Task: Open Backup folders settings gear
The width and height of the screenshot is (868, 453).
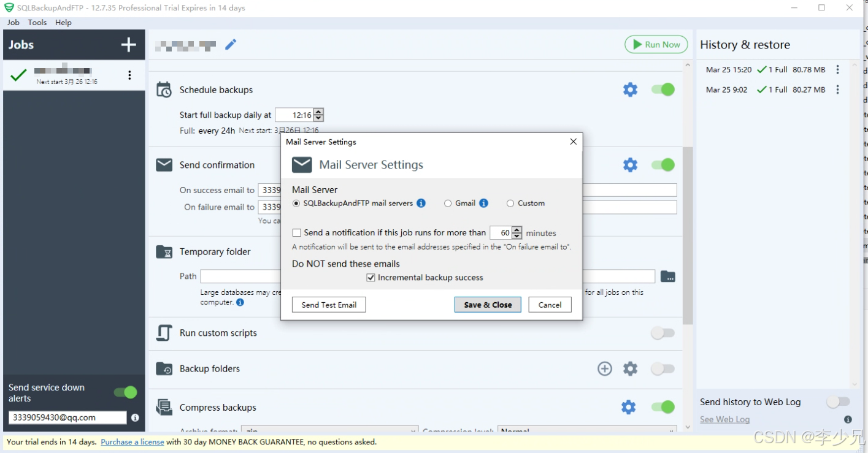Action: coord(630,368)
